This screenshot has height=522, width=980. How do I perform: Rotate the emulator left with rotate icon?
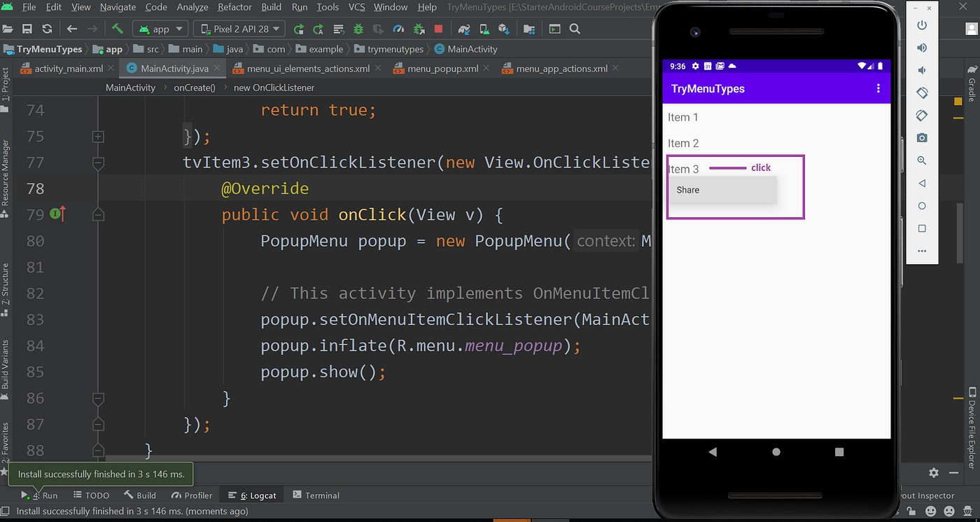click(922, 93)
